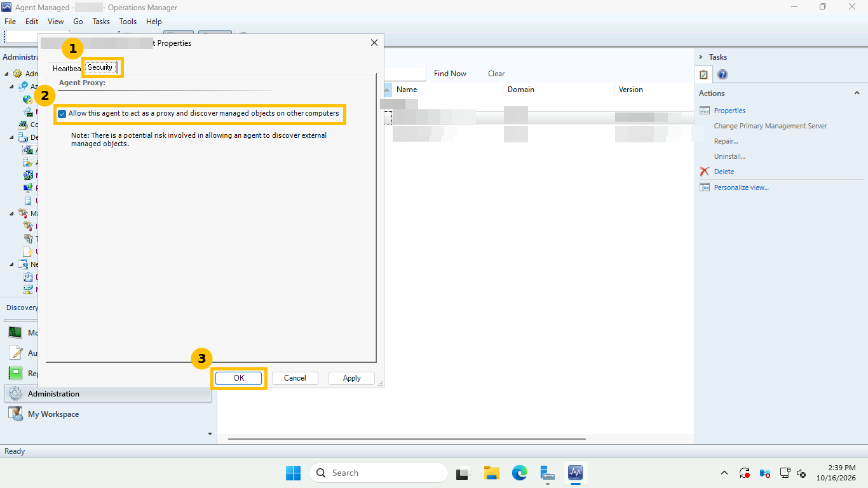This screenshot has width=868, height=488.
Task: Open the Reporting workspace green icon
Action: 15,373
